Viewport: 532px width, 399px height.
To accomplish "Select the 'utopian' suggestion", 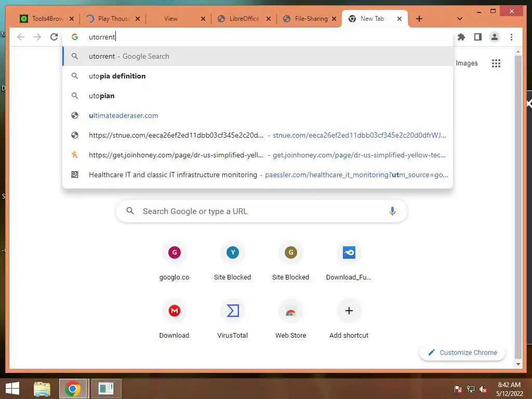I will point(258,96).
